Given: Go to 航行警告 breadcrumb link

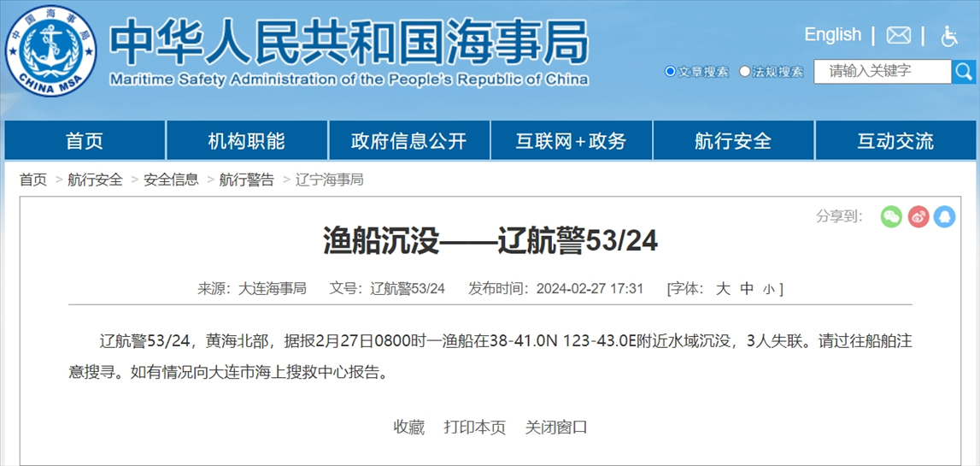Looking at the screenshot, I should [x=247, y=180].
